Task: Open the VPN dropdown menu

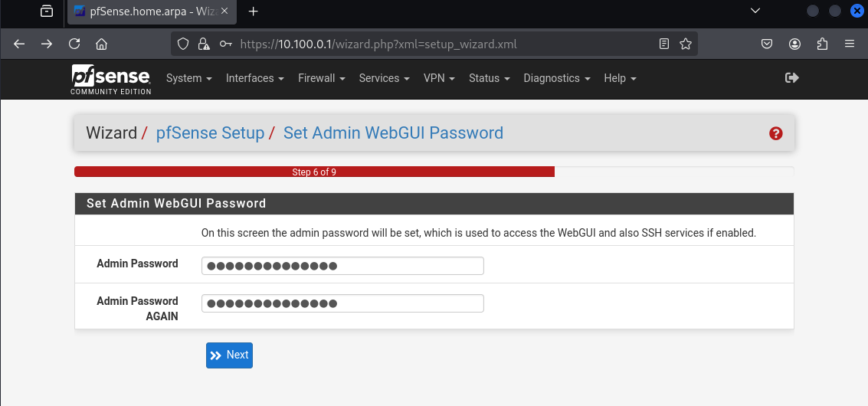Action: pos(440,78)
